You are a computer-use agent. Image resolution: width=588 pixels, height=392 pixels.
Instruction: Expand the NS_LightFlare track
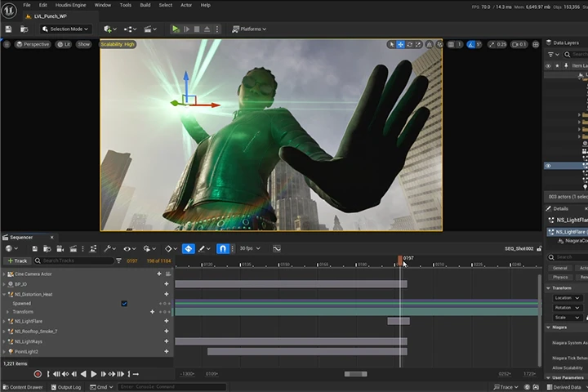tap(4, 322)
